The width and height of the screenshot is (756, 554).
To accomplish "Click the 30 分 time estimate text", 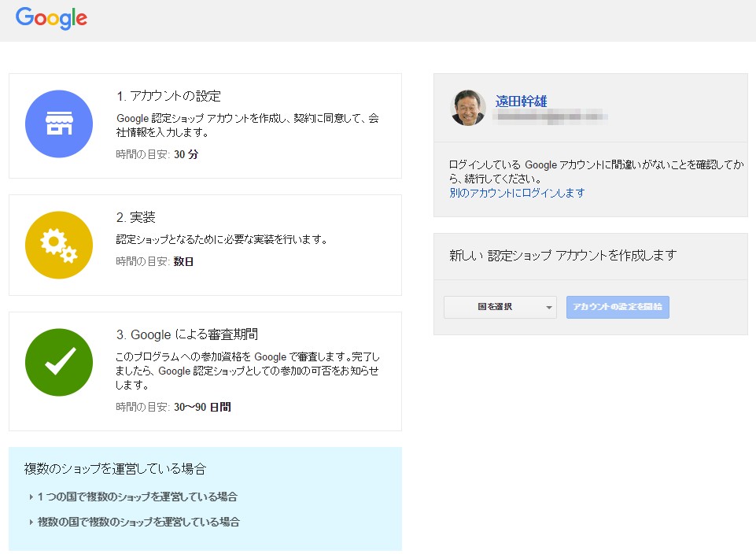I will [186, 154].
